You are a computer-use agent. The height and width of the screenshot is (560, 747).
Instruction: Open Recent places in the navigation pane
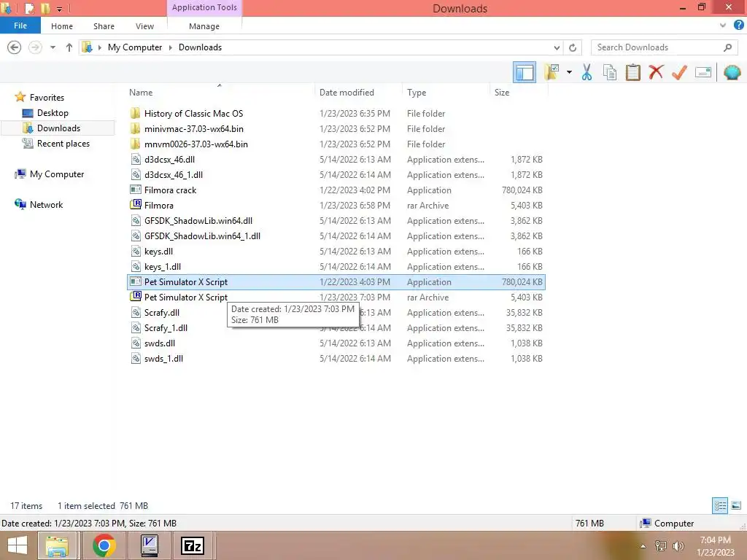pos(63,144)
